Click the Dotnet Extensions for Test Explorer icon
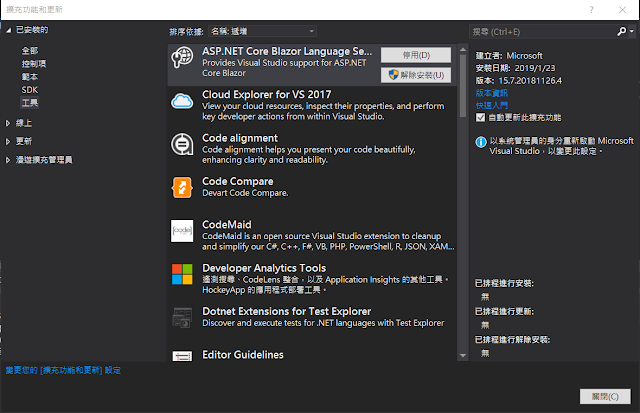The height and width of the screenshot is (413, 640). pyautogui.click(x=182, y=318)
